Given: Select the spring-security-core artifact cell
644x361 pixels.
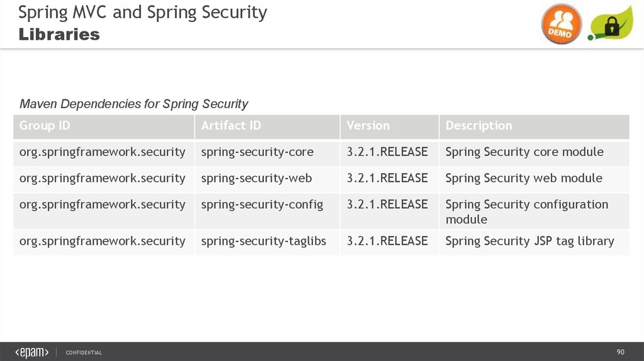Looking at the screenshot, I should click(257, 152).
